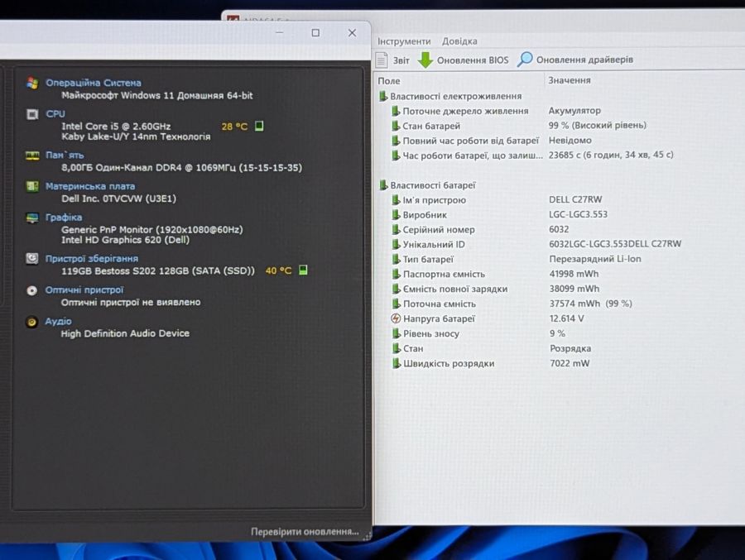745x560 pixels.
Task: Click the monitor icon beside Графіка
Action: coord(32,218)
